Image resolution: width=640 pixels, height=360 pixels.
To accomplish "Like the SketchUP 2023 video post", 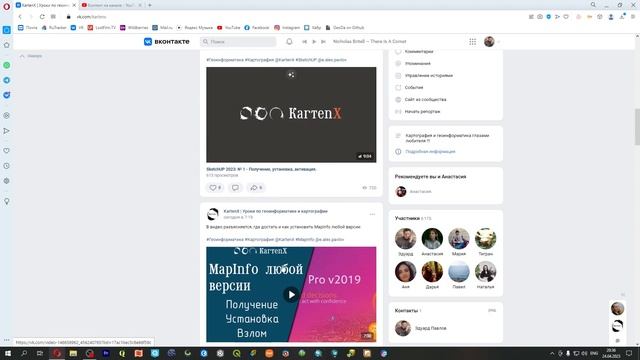I will pyautogui.click(x=215, y=187).
